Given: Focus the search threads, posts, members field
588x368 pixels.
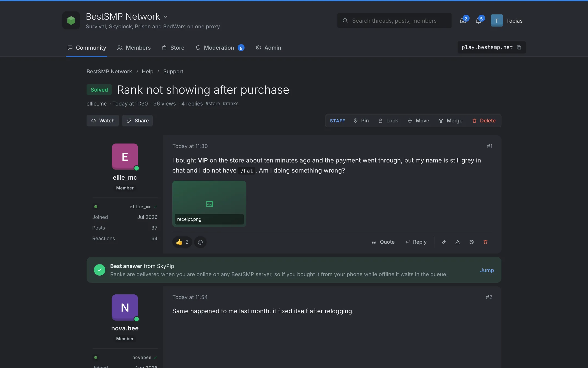Looking at the screenshot, I should coord(394,20).
